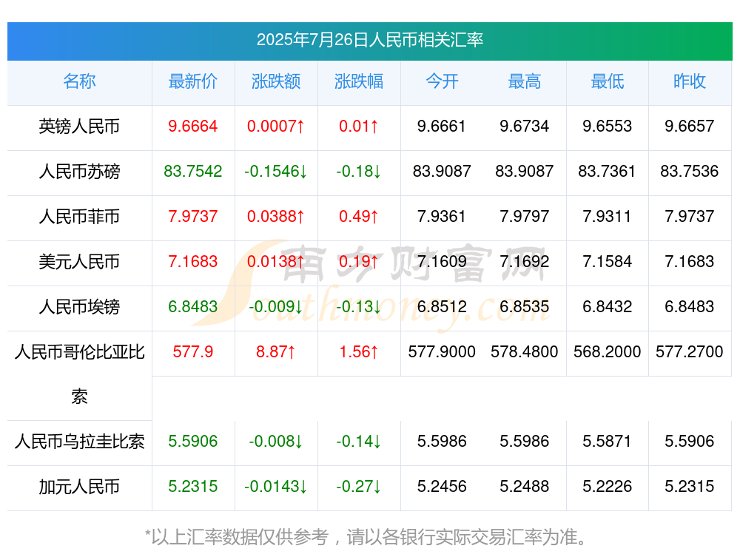Click change percent -0.13↓
Screen dimensions: 740x560
pyautogui.click(x=359, y=306)
